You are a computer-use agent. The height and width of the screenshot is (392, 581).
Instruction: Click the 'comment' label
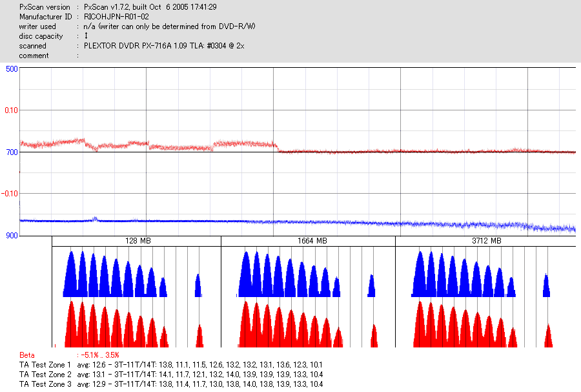(34, 56)
